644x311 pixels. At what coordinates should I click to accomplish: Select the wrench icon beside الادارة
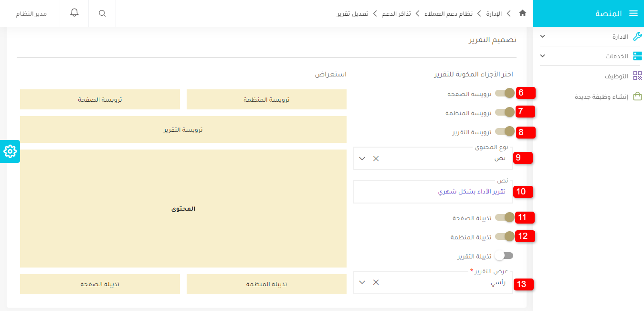pyautogui.click(x=638, y=36)
